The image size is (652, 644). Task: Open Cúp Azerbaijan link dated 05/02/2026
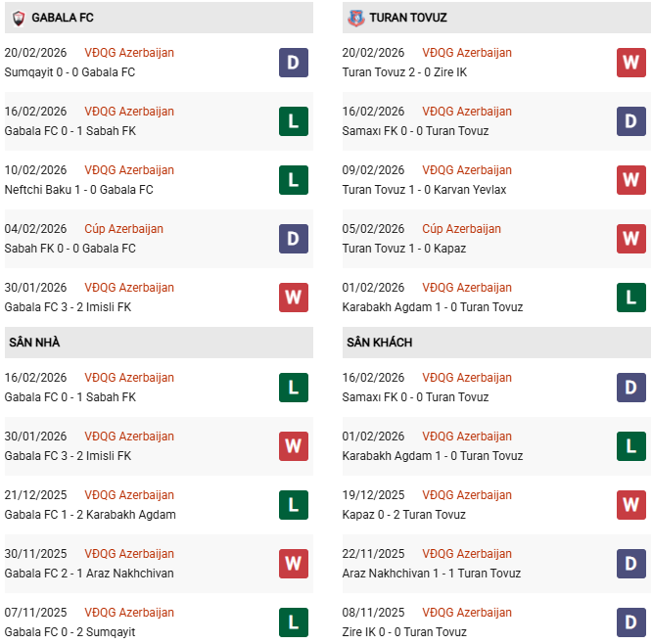pos(461,229)
